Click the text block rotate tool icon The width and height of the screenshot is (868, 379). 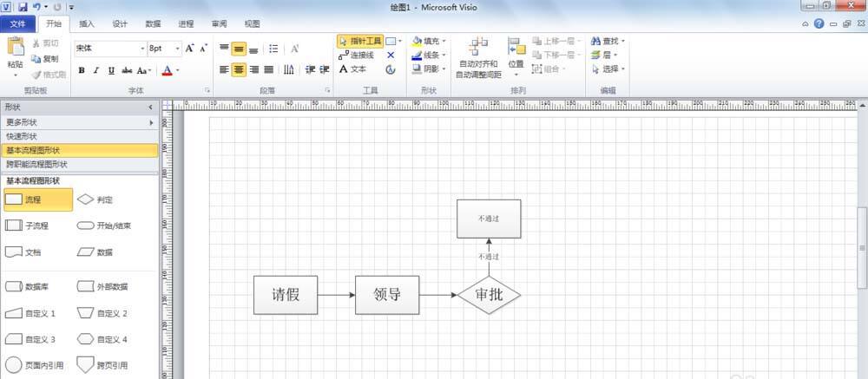point(391,69)
